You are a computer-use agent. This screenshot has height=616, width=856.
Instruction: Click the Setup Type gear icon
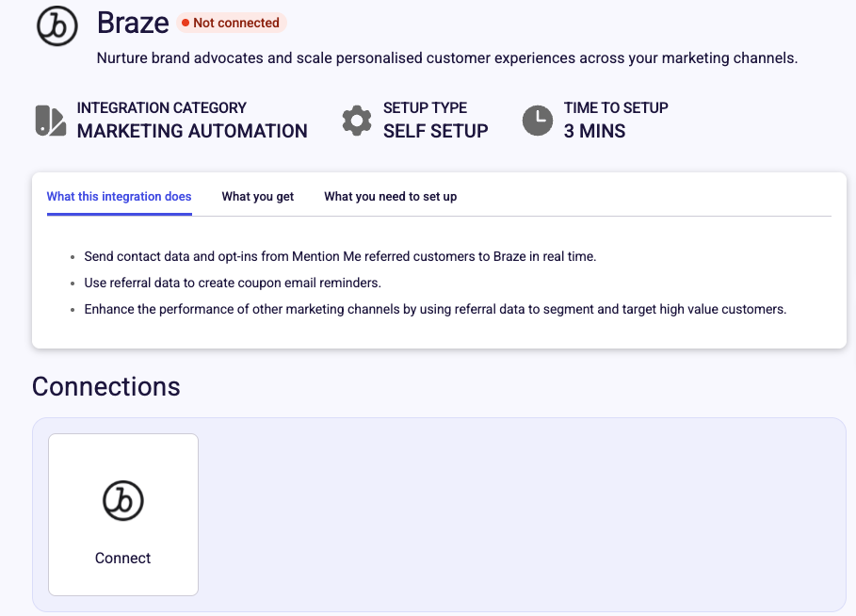pos(357,121)
